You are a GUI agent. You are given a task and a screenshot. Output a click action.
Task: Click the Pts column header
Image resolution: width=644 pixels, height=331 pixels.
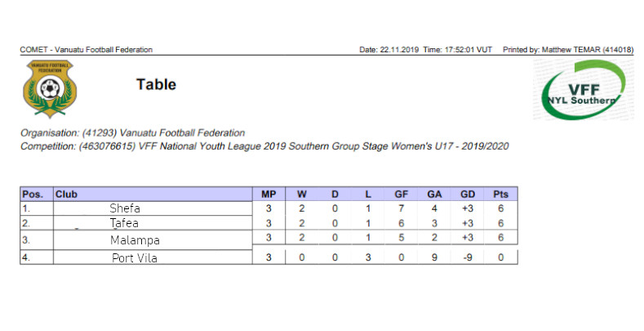pyautogui.click(x=500, y=194)
